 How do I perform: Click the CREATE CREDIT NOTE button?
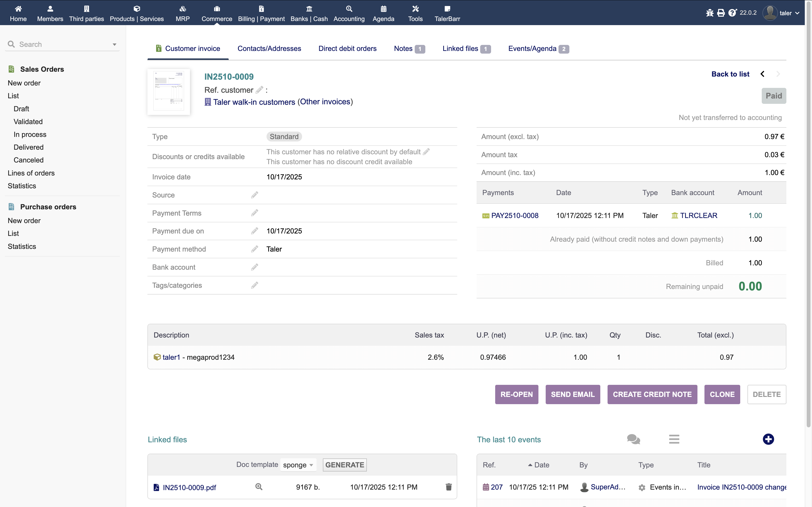(x=652, y=394)
